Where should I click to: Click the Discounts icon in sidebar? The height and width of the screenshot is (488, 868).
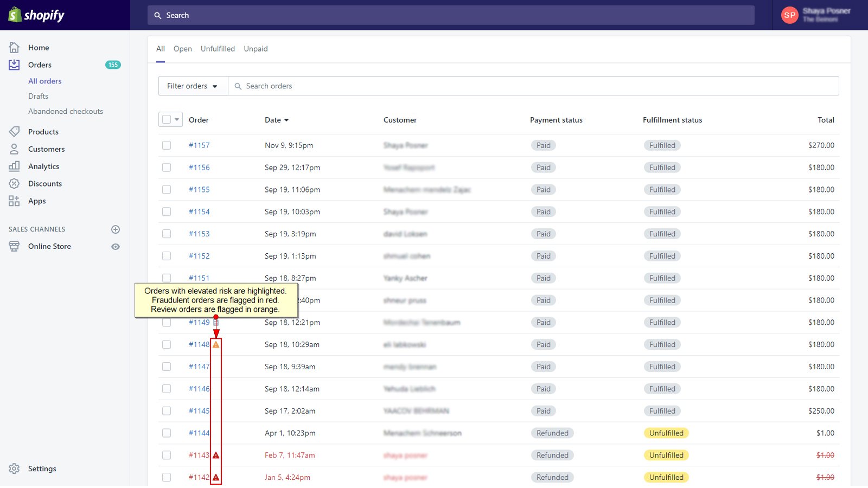click(x=14, y=184)
